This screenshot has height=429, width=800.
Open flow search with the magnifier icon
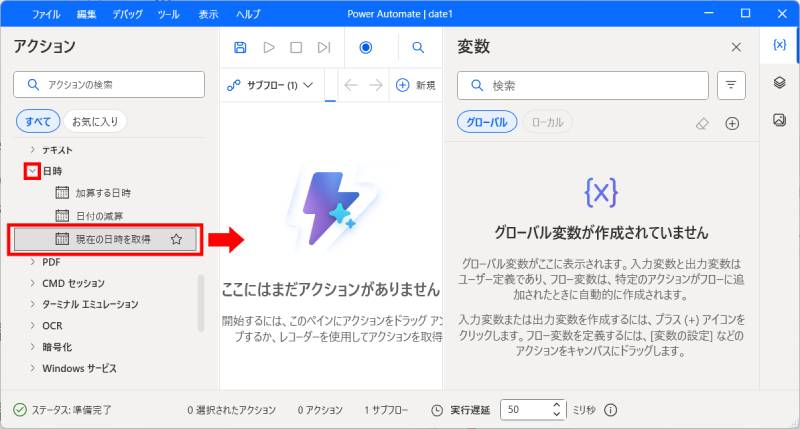(418, 47)
